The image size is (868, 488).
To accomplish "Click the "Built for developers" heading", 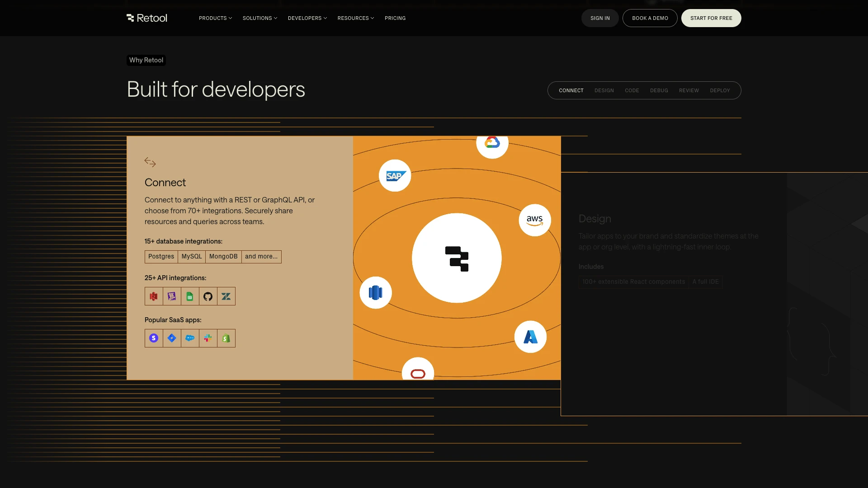I will tap(216, 89).
